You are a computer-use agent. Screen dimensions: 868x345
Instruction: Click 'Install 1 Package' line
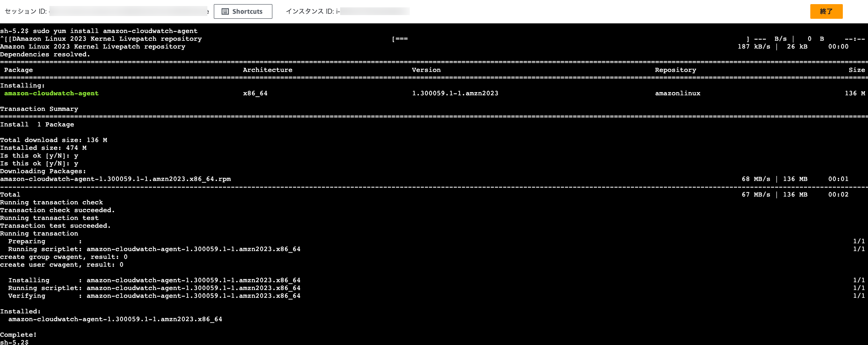click(x=37, y=125)
